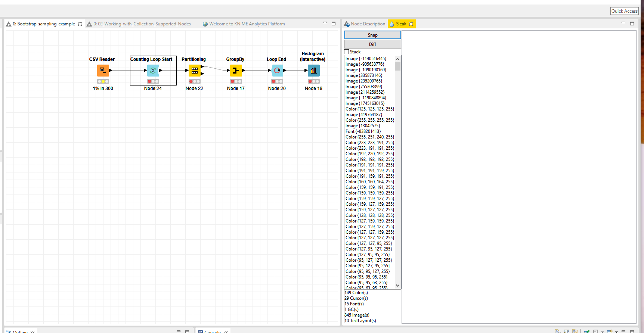Click the status lights under Partitioning node

click(x=195, y=81)
